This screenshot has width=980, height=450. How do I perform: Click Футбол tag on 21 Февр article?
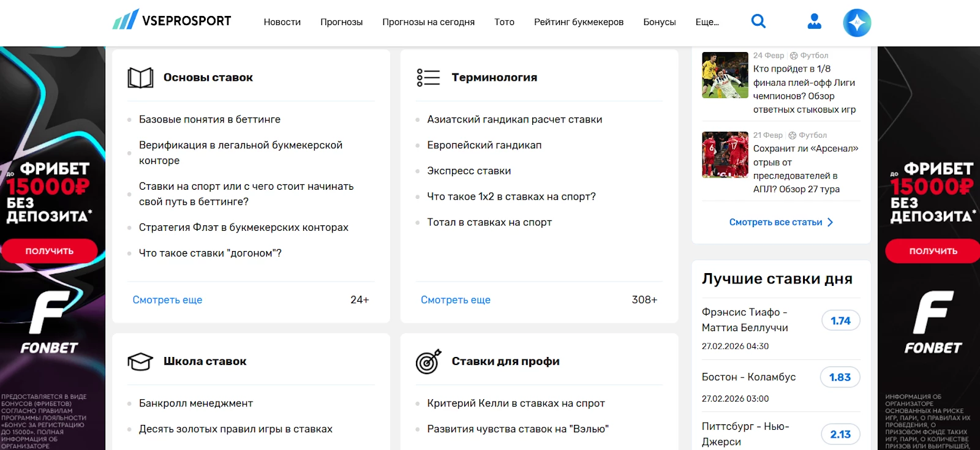coord(808,135)
